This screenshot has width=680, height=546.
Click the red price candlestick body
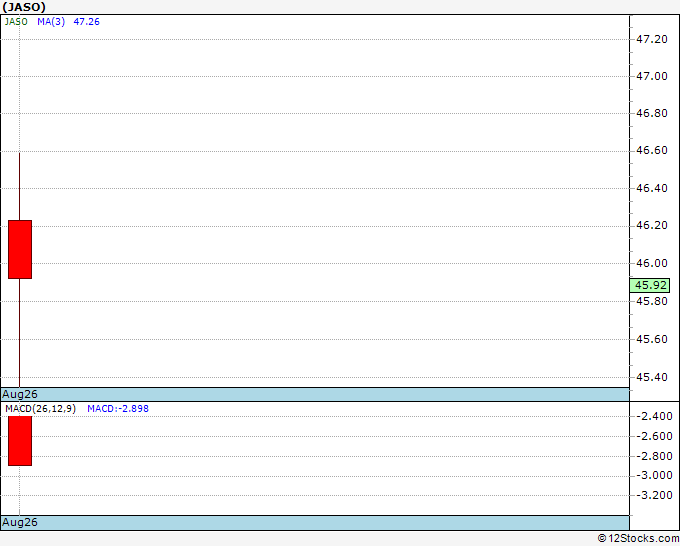(20, 249)
